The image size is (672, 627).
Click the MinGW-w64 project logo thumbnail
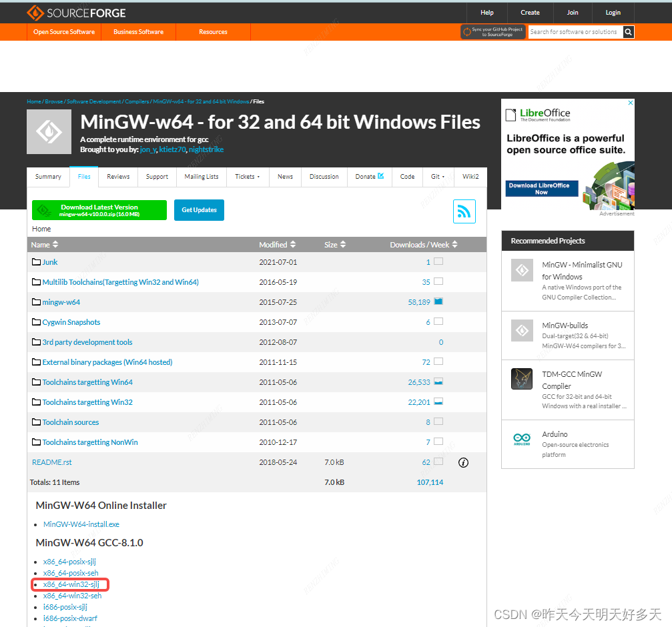pos(49,131)
